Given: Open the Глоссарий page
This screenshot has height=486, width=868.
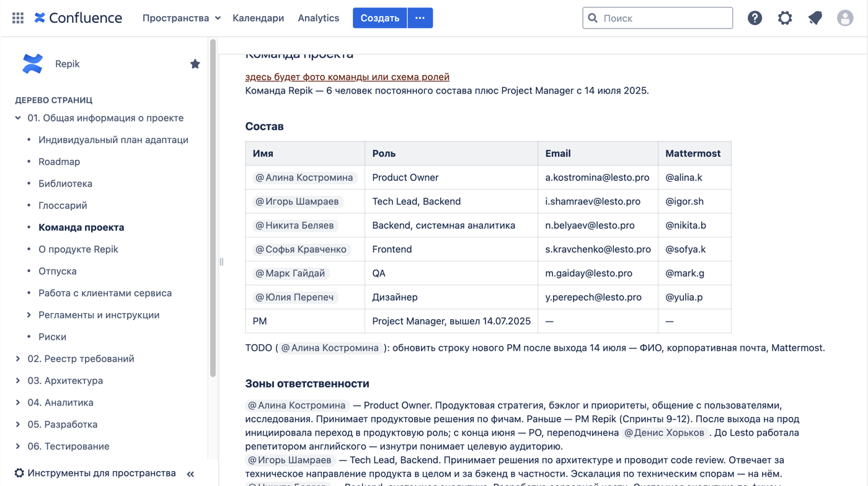Looking at the screenshot, I should [63, 205].
